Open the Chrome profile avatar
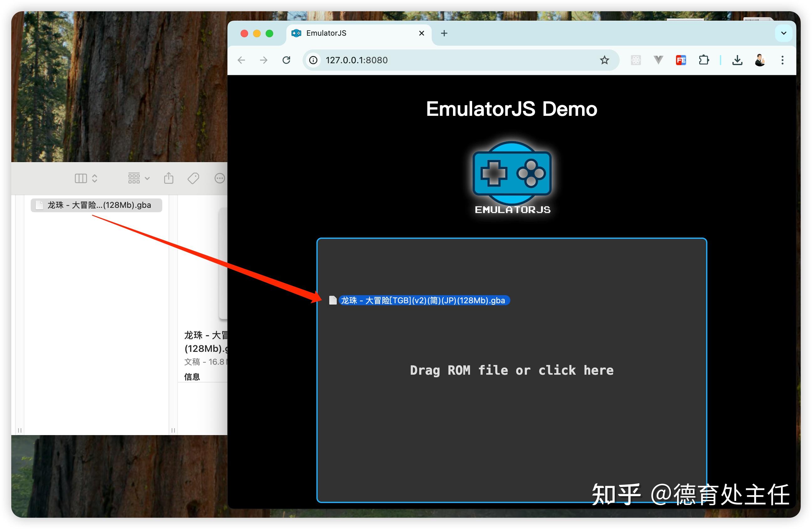 point(760,60)
